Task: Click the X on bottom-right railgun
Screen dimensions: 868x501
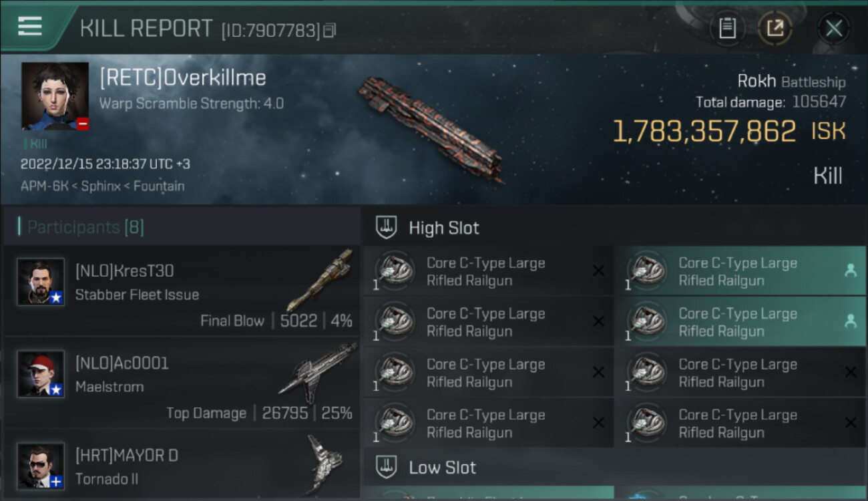Action: pyautogui.click(x=850, y=423)
